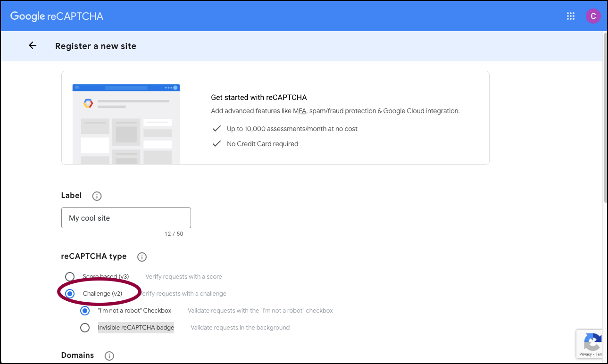Open the reCAPTCHA privacy badge
The image size is (608, 364).
coord(590,344)
